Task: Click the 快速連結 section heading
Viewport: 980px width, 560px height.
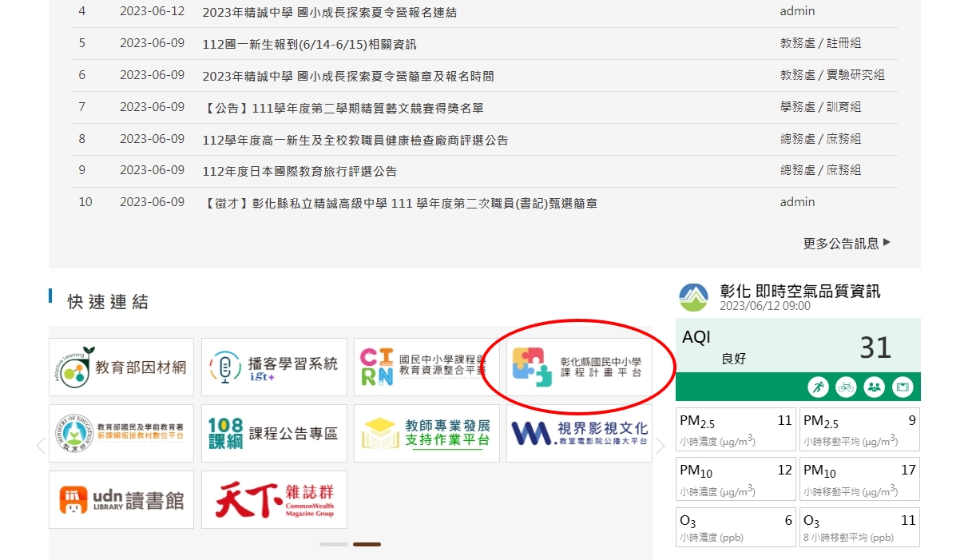Action: pos(108,302)
